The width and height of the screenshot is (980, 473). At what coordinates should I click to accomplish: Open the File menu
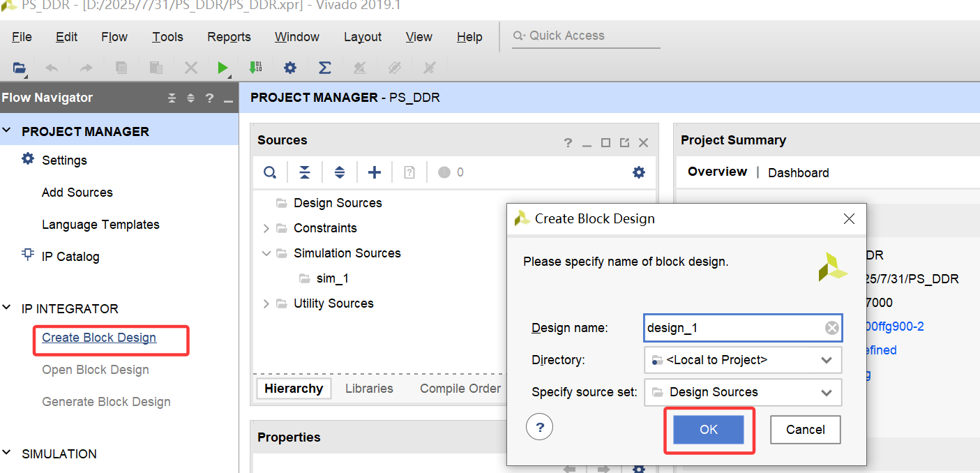coord(22,37)
